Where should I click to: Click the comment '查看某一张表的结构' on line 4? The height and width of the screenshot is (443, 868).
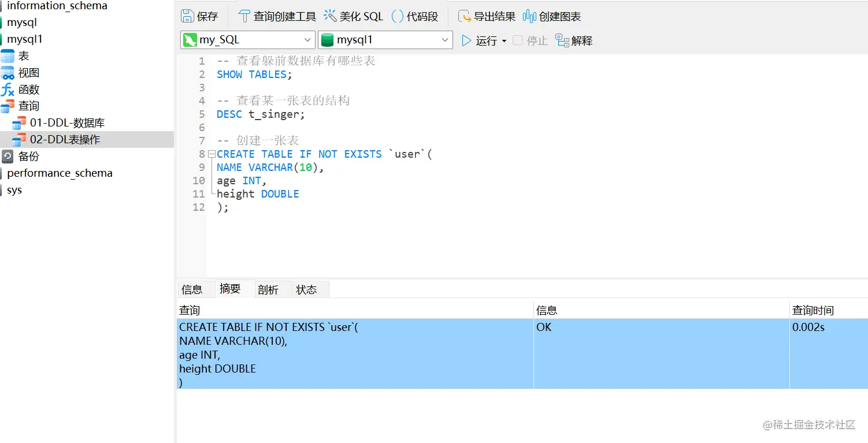[293, 100]
